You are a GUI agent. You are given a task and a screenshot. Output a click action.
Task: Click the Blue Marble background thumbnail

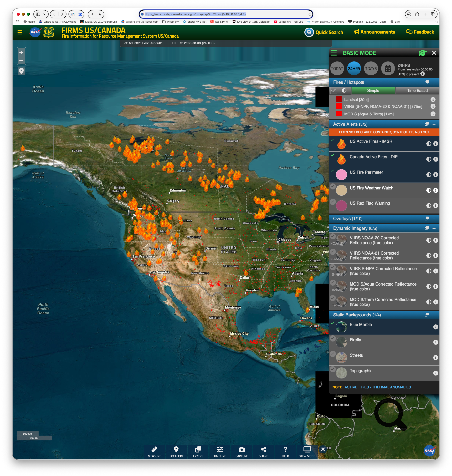(x=341, y=327)
